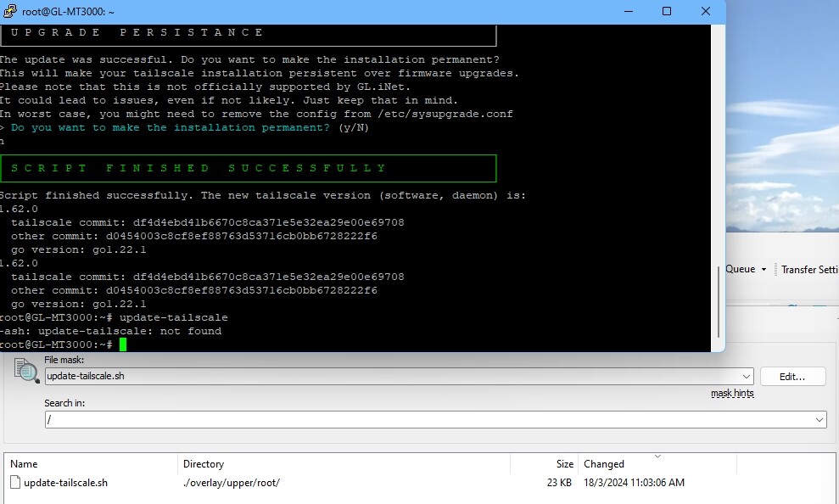Click the Edit... button for file mask
This screenshot has width=839, height=504.
pos(792,377)
